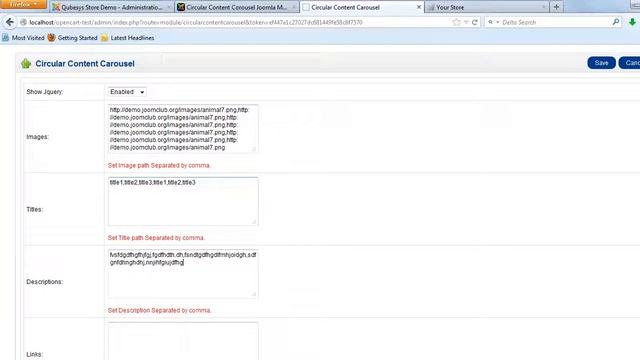This screenshot has width=640, height=360.
Task: Grab the Titles textarea resize handle
Action: pyautogui.click(x=254, y=222)
